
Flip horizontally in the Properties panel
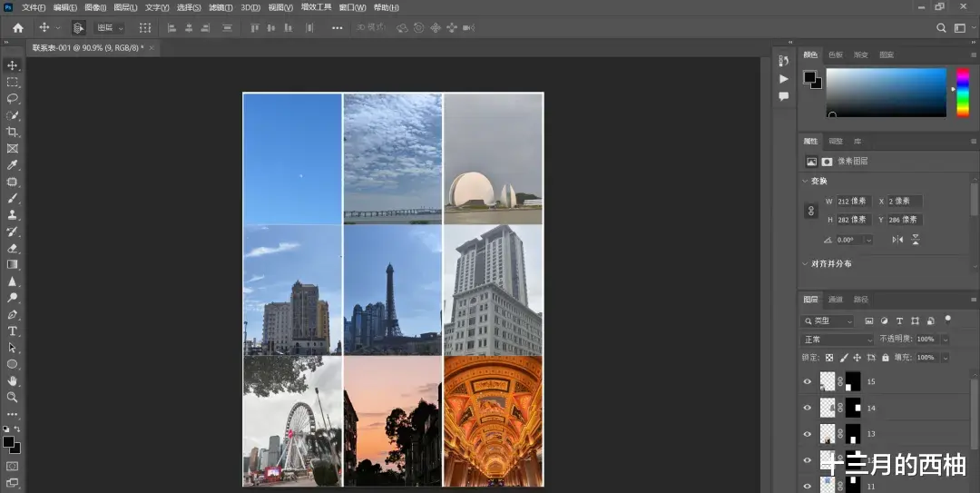tap(897, 240)
